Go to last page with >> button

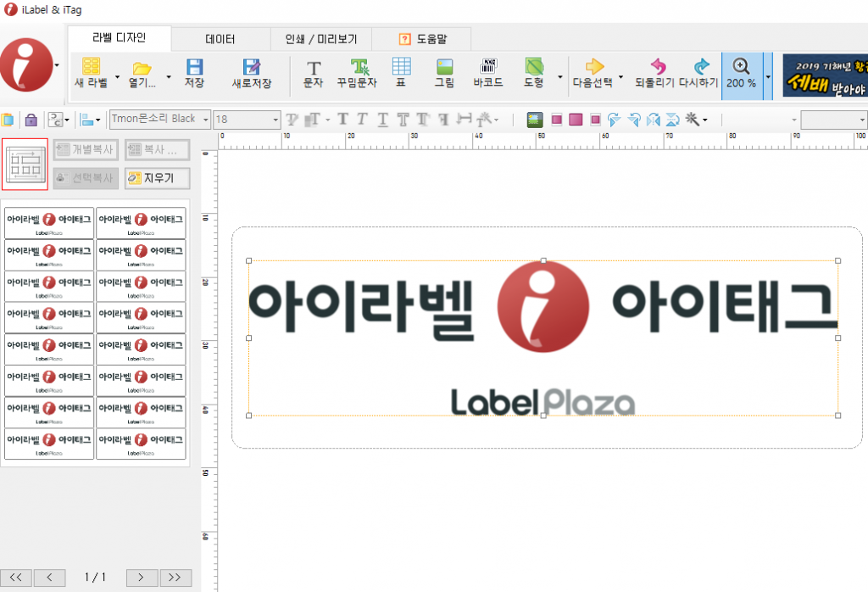click(175, 578)
